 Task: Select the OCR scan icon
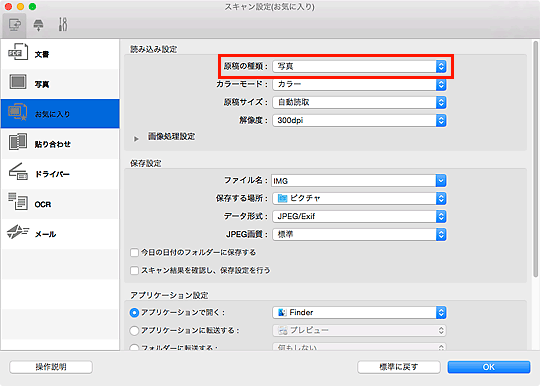coord(18,201)
